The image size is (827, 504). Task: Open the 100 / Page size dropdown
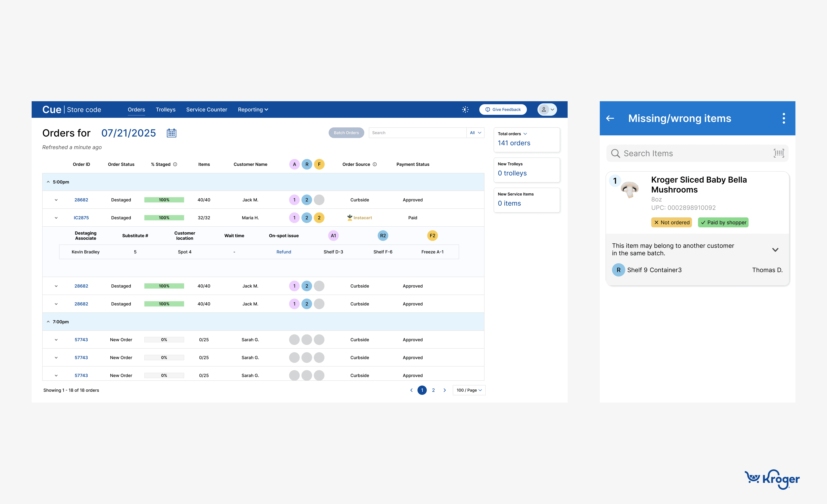pos(469,390)
